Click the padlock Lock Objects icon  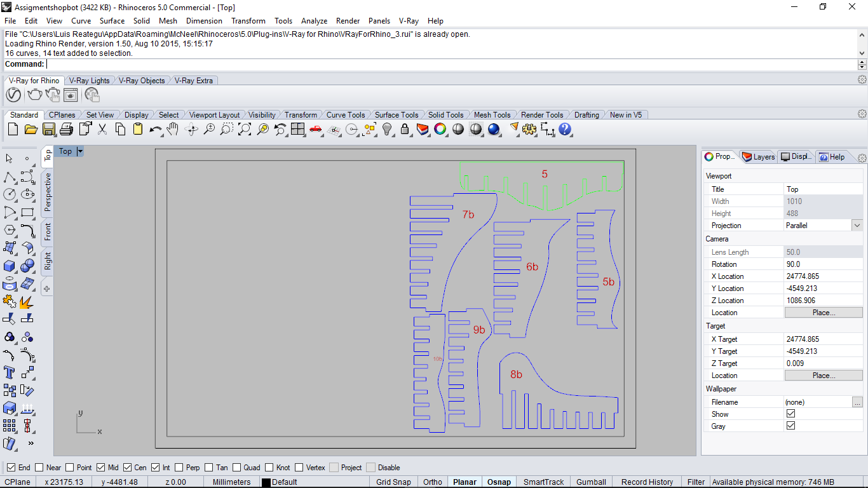[x=405, y=130]
